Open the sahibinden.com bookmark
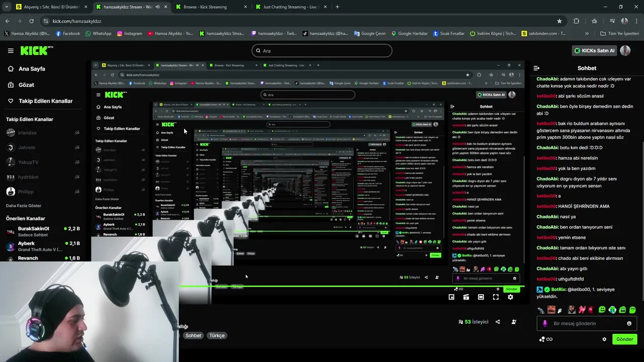This screenshot has height=362, width=644. 543,34
